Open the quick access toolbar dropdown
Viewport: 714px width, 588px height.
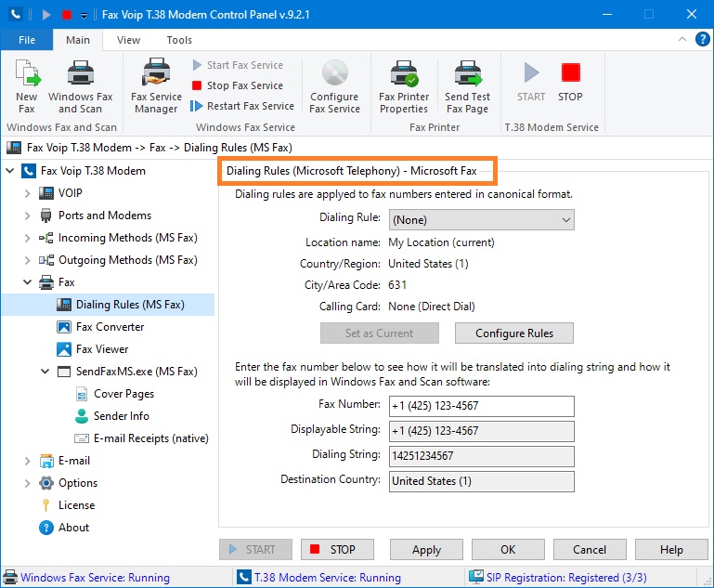(84, 15)
